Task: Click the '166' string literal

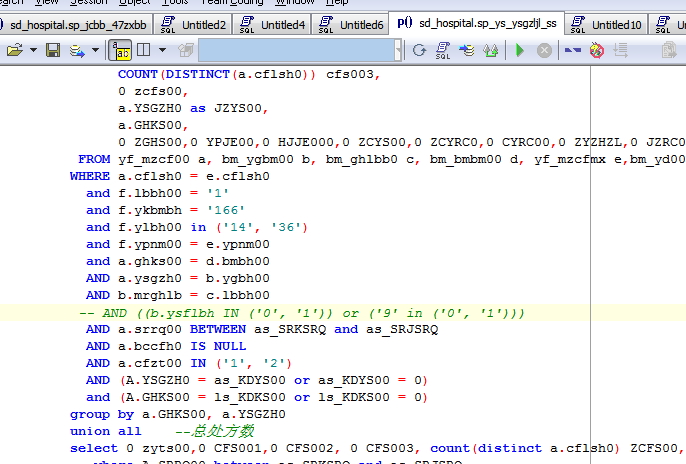Action: [225, 210]
